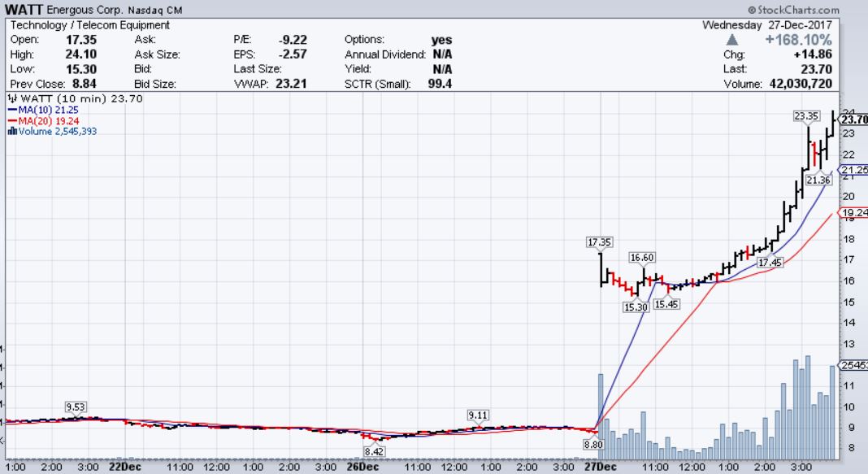
Task: Select the 22Dec date label on time axis
Action: [125, 467]
